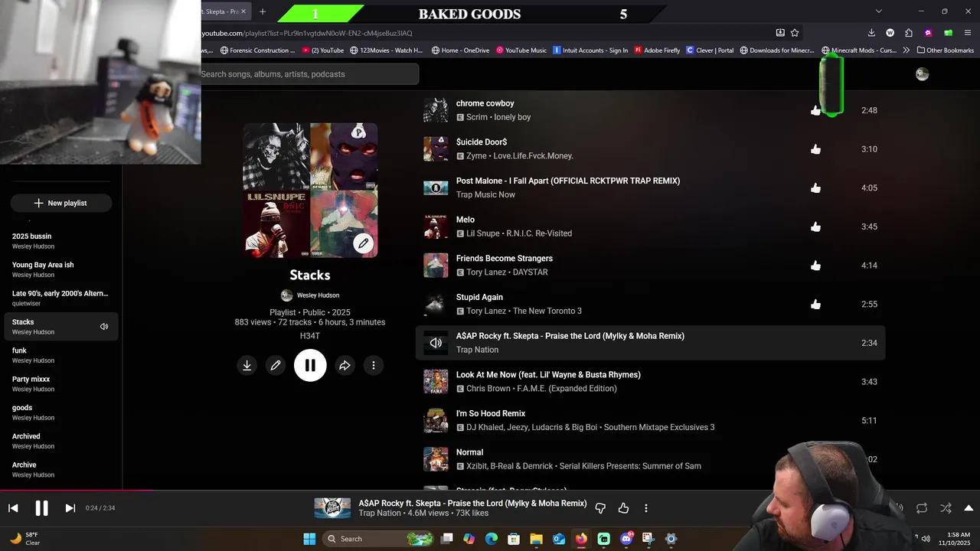980x551 pixels.
Task: Skip to next track in player bar
Action: click(x=70, y=508)
